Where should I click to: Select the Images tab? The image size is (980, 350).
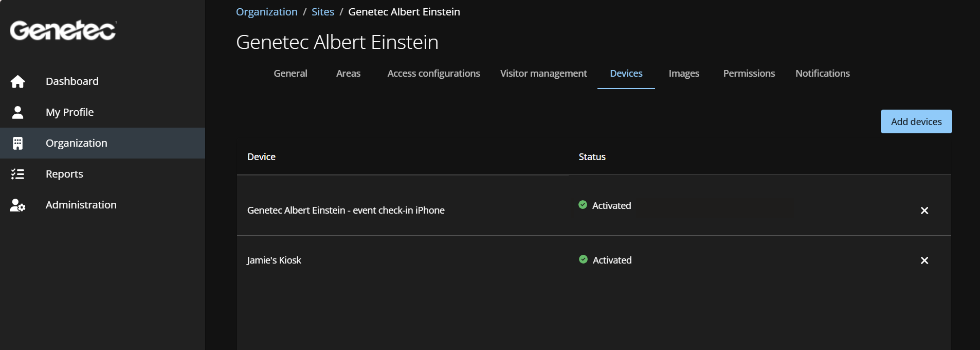[683, 74]
